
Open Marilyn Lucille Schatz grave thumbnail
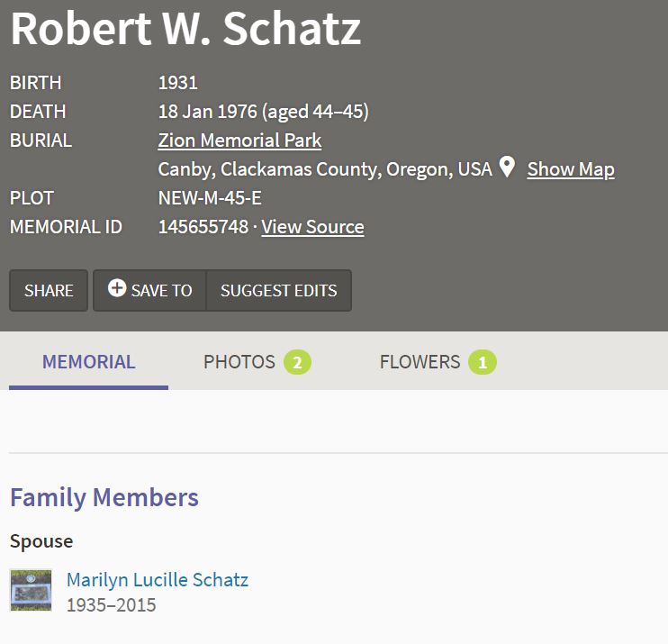pos(31,590)
